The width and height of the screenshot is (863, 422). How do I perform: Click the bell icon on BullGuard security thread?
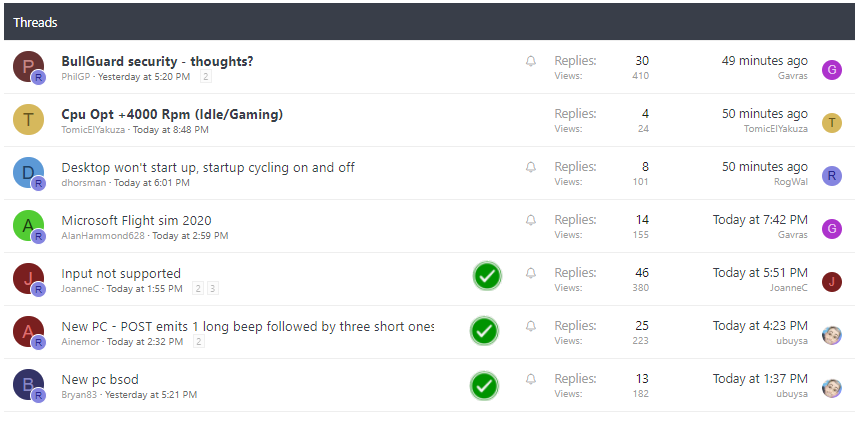(x=531, y=61)
